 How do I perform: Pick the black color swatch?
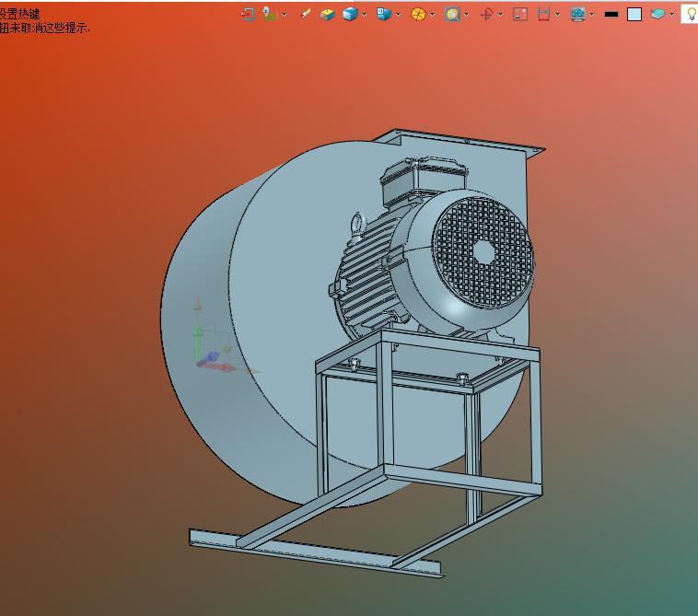tap(611, 15)
